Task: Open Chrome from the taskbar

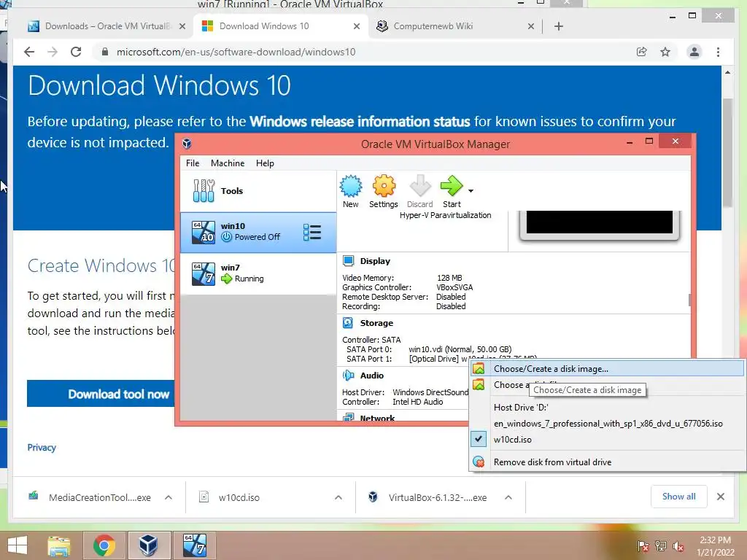Action: (x=104, y=545)
